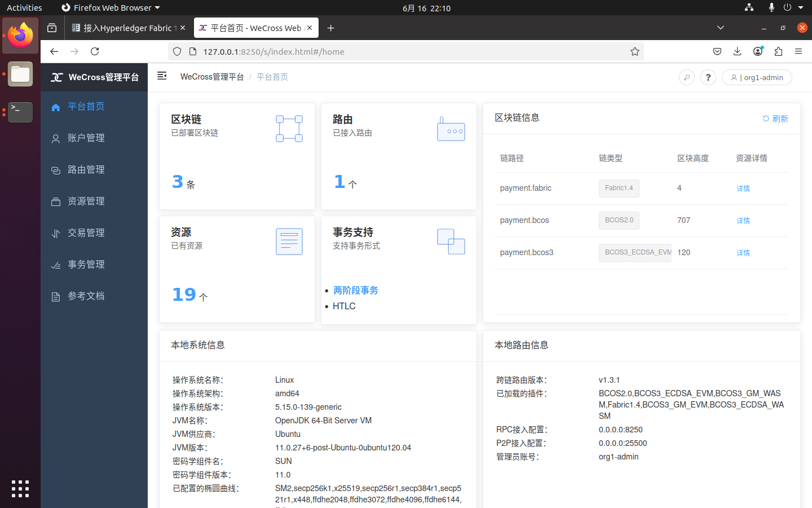The height and width of the screenshot is (508, 812).
Task: Close the 接入Hyperledger Fabric tab
Action: (183, 28)
